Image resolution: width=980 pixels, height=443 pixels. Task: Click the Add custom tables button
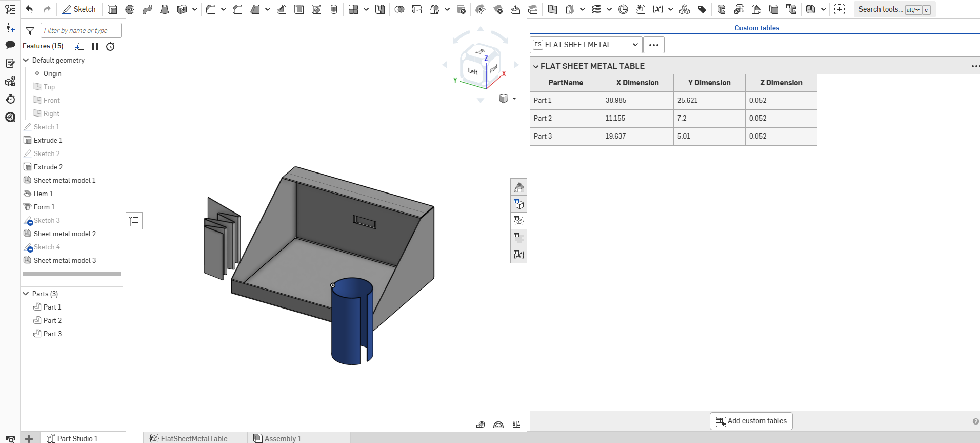point(751,421)
